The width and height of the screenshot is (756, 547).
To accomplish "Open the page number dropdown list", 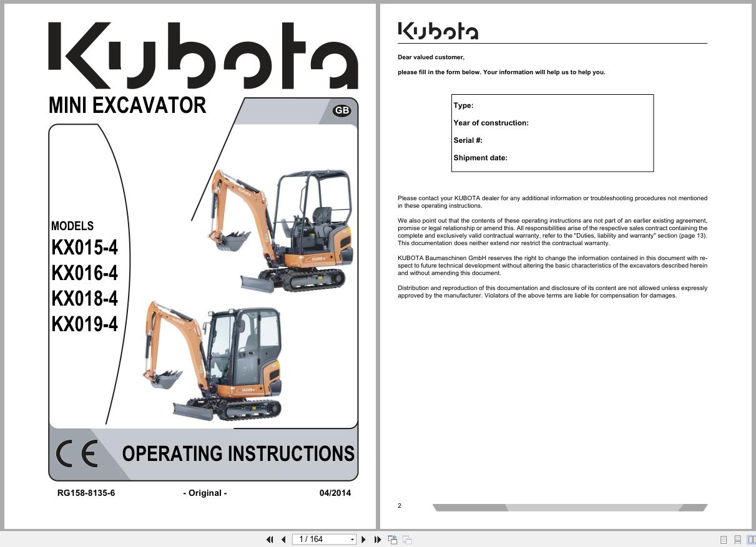I will [x=351, y=539].
